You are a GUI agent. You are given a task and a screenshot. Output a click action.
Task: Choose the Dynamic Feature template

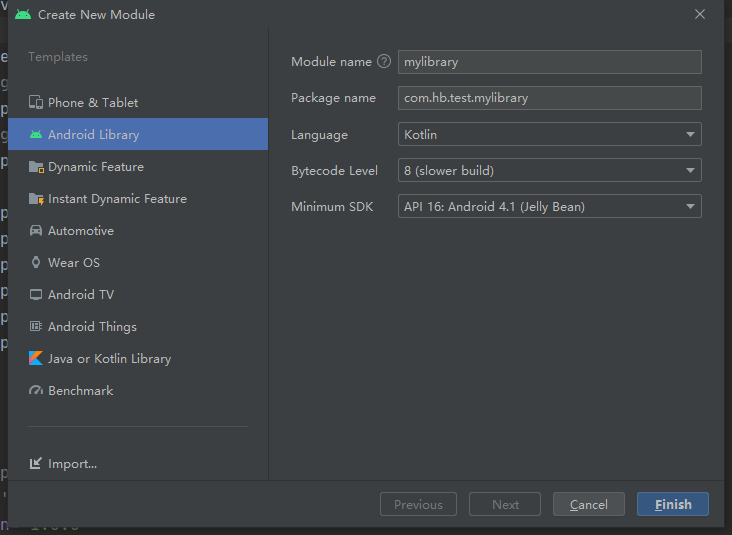click(138, 167)
